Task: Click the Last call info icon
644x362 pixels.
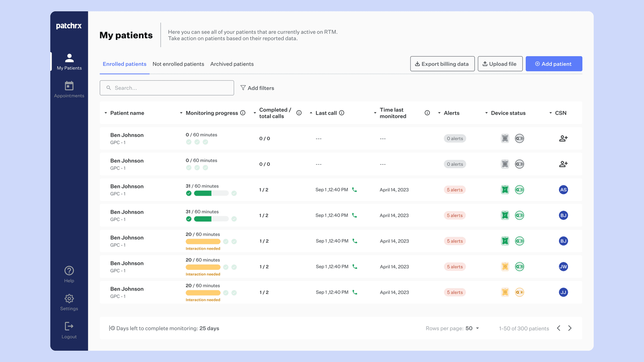Action: point(341,113)
